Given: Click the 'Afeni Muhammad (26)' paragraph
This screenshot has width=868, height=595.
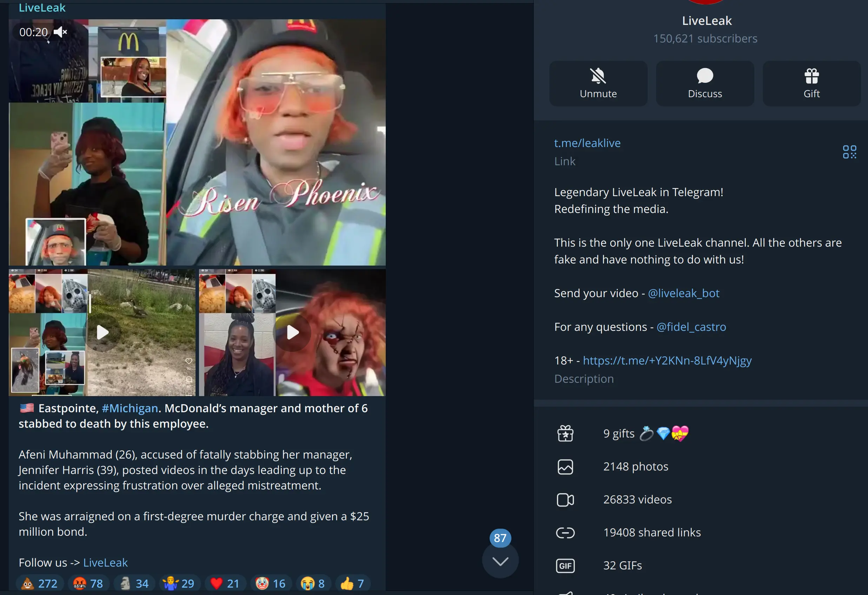Looking at the screenshot, I should 186,470.
